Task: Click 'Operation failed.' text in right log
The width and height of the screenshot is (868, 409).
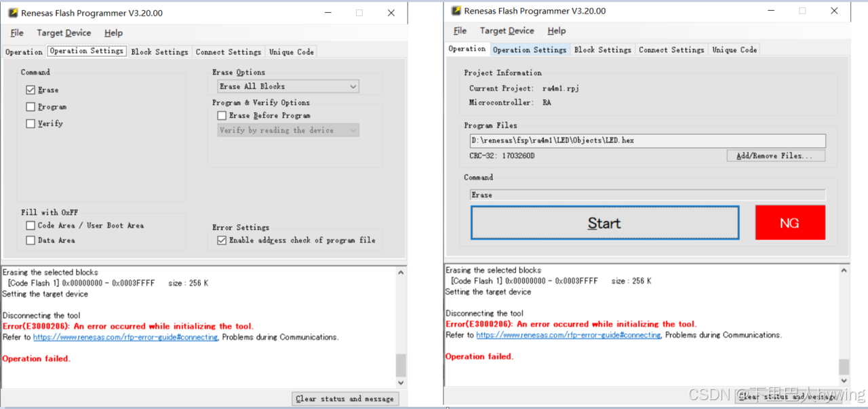Action: coord(479,357)
